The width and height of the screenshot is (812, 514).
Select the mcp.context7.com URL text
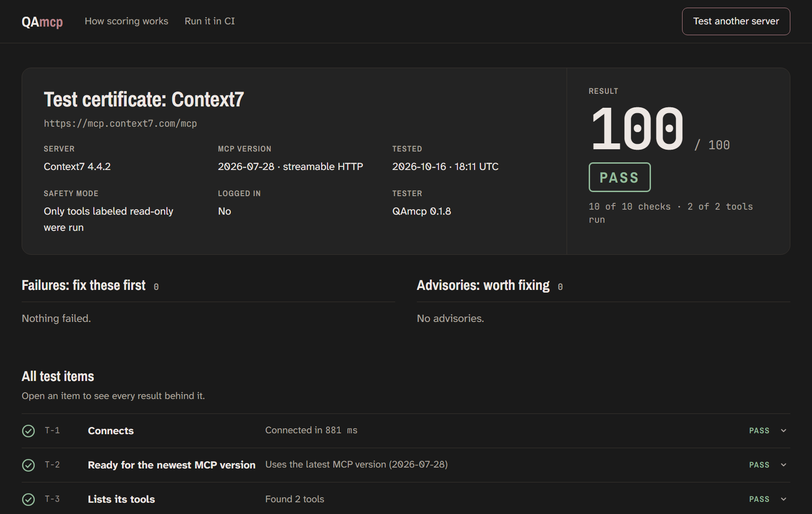120,124
